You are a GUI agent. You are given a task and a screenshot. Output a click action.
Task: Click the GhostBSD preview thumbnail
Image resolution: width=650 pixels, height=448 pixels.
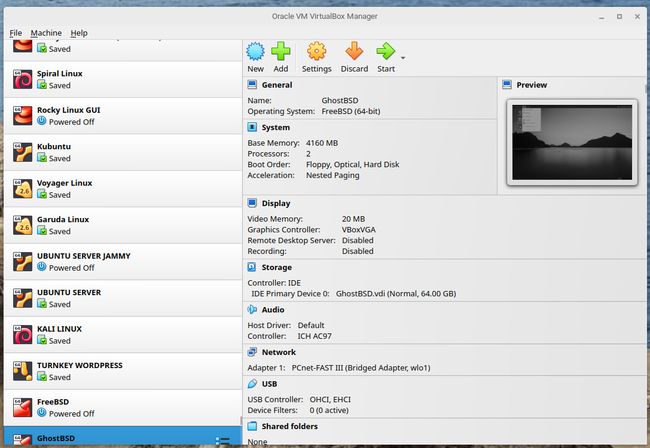point(572,142)
